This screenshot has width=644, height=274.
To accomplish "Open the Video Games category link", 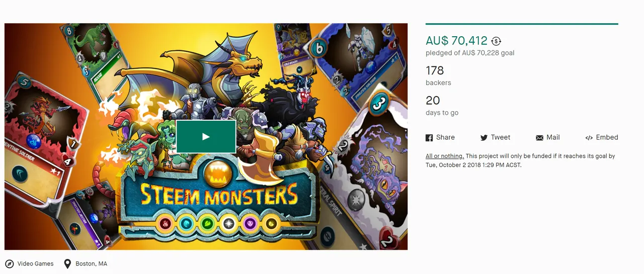I will point(35,263).
